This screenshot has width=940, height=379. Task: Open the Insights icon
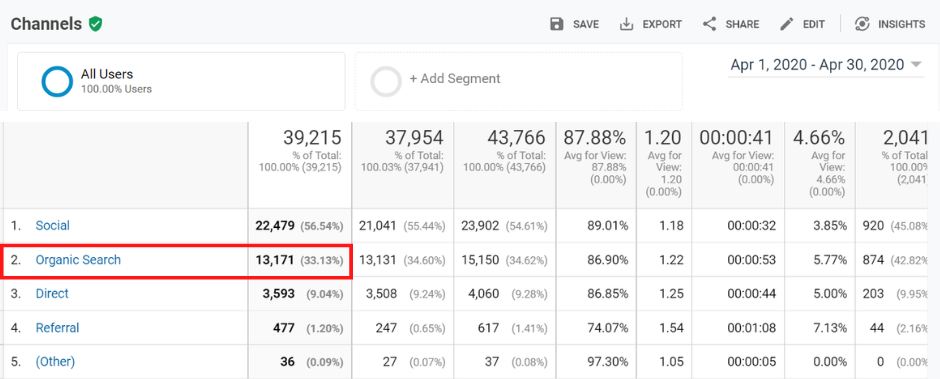(862, 24)
